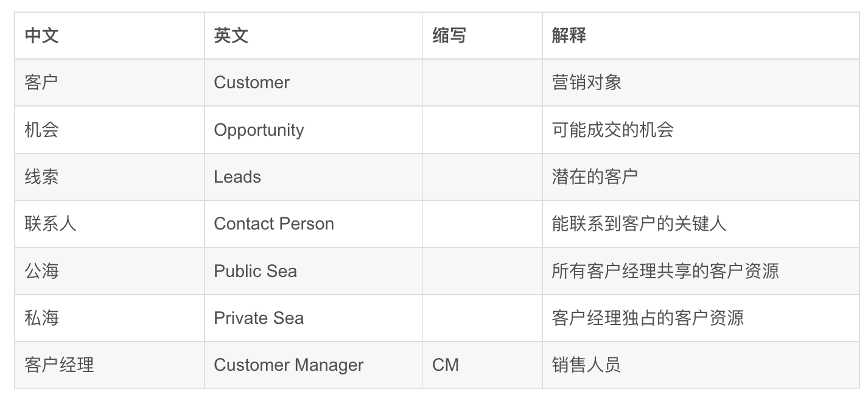Select the Public Sea cell

point(313,271)
